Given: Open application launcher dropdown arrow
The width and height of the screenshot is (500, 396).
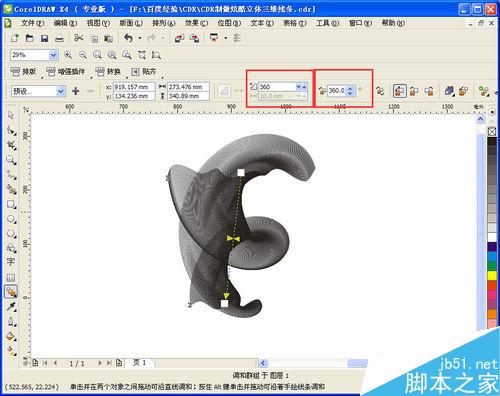Looking at the screenshot, I should pyautogui.click(x=226, y=38).
